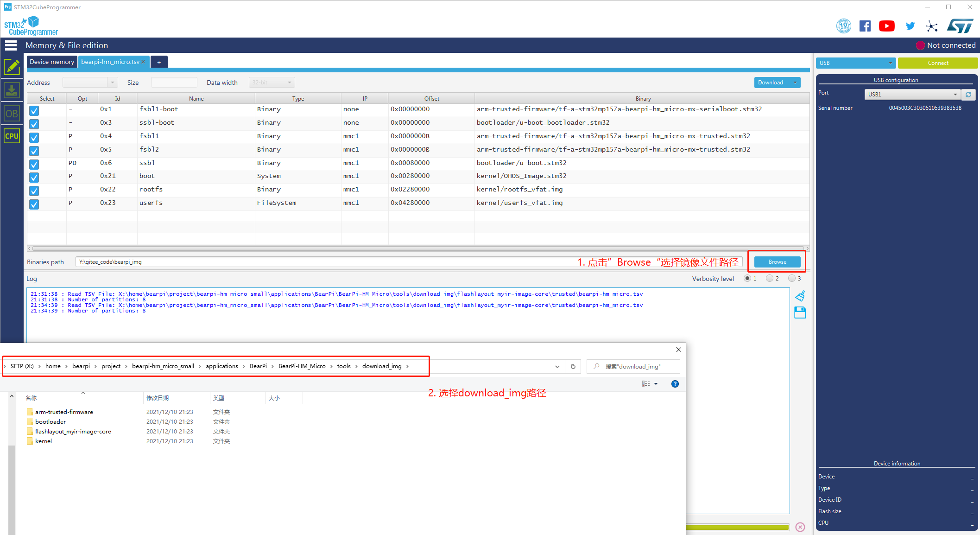Navigate to SFTP (X:) breadcrumb

[22, 366]
